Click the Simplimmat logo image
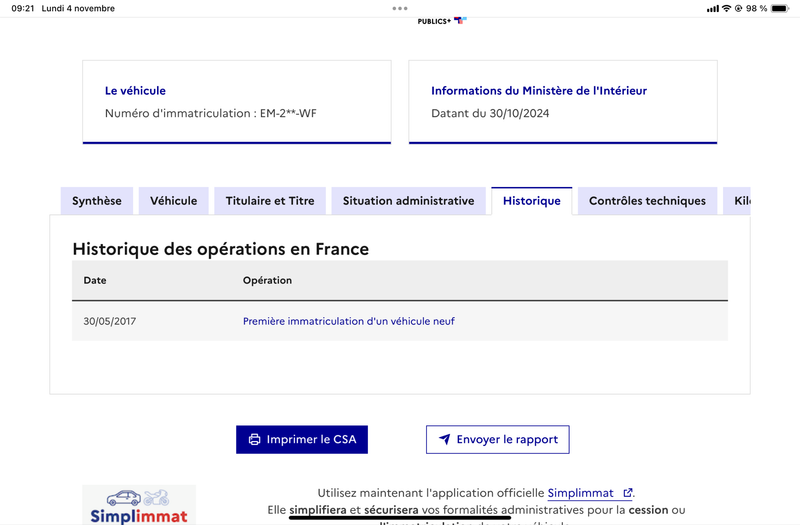The height and width of the screenshot is (525, 800). coord(139,505)
